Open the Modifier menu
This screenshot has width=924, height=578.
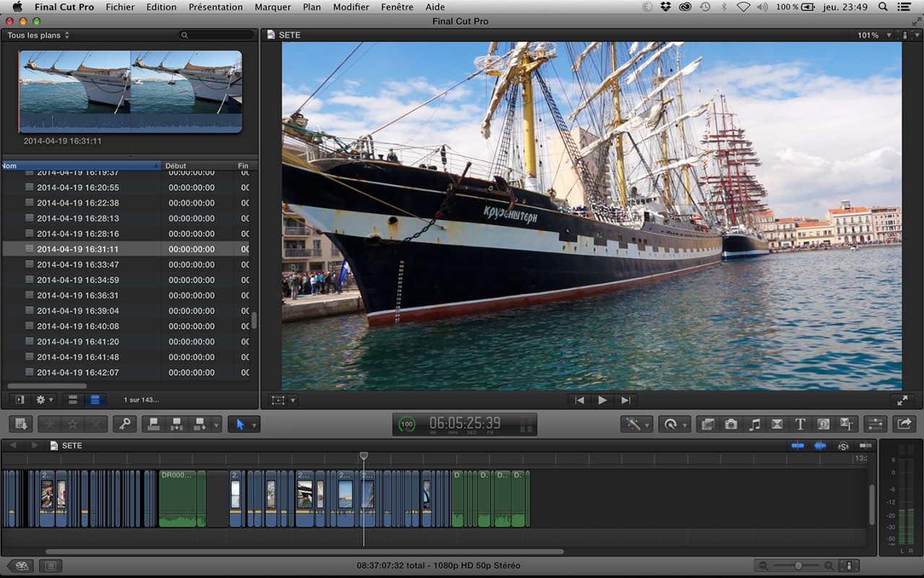[x=351, y=7]
